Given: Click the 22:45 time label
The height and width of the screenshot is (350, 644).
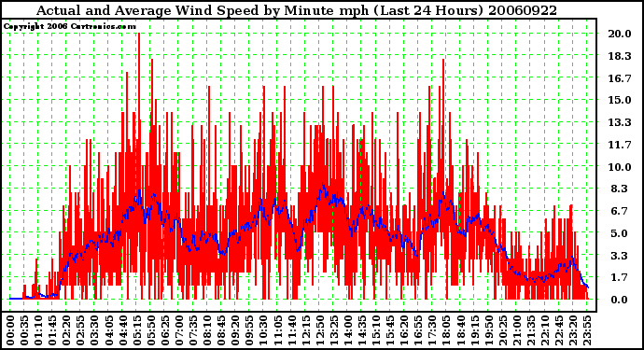Looking at the screenshot, I should 558,330.
